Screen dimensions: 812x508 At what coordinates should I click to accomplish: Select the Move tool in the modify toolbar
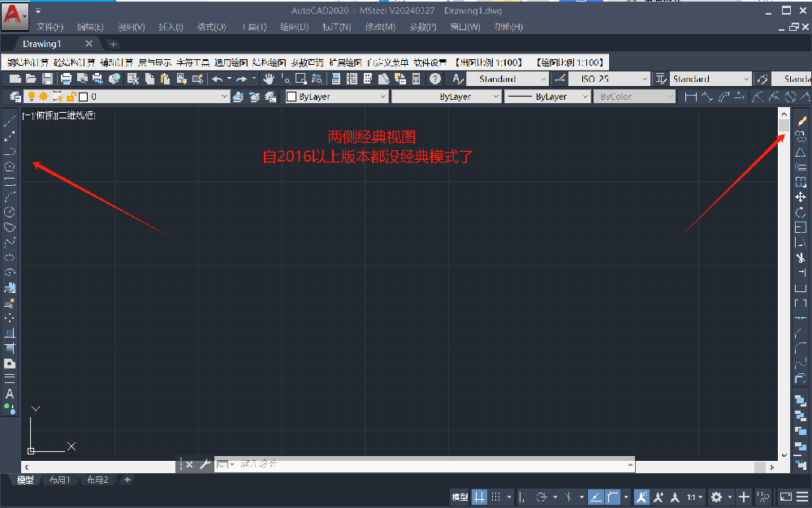point(801,197)
